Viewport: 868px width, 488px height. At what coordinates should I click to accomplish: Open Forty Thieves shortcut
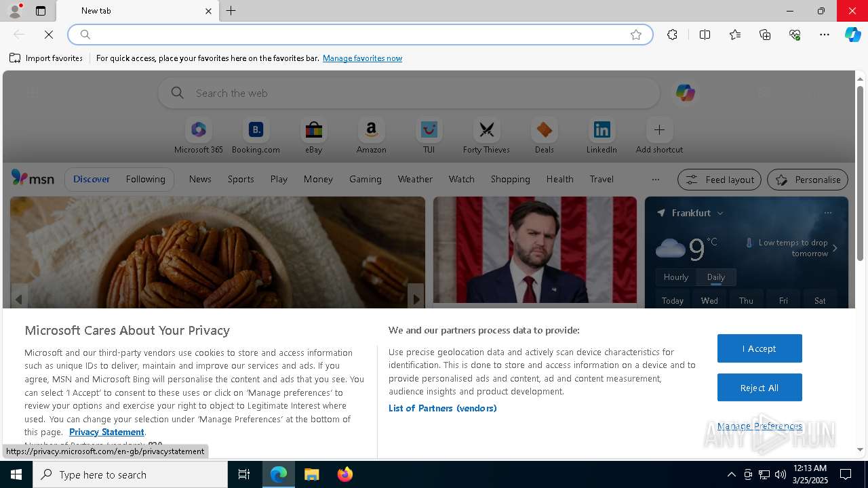pos(486,136)
